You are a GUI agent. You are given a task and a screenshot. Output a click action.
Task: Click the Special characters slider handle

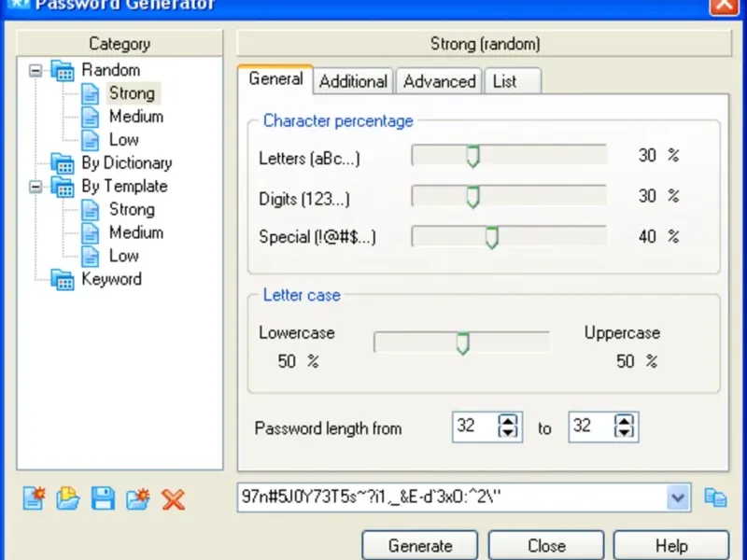click(492, 238)
